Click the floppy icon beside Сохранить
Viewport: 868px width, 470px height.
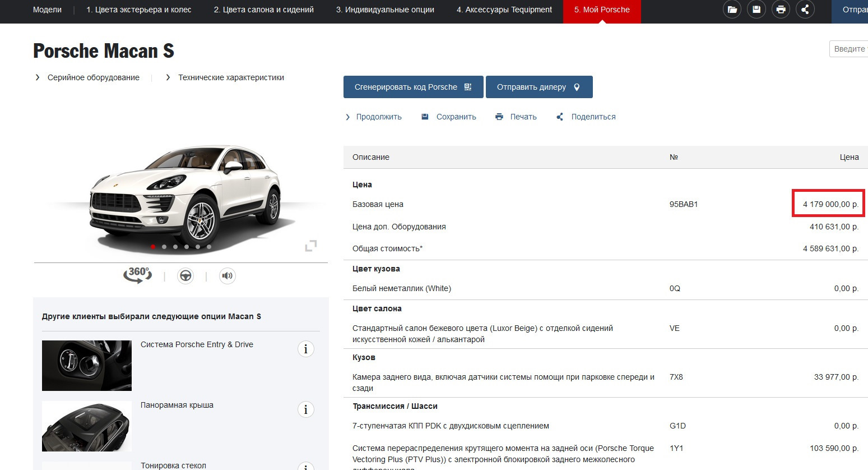tap(425, 117)
